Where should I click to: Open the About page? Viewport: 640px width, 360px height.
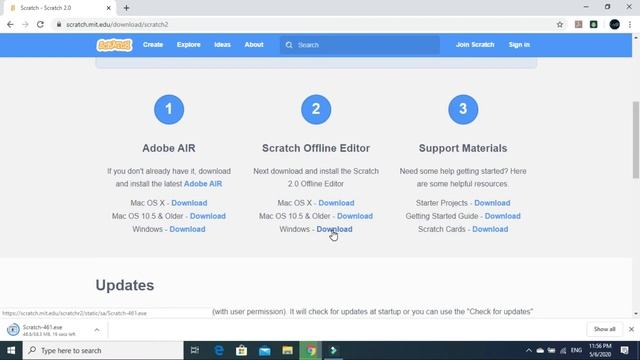(x=254, y=45)
